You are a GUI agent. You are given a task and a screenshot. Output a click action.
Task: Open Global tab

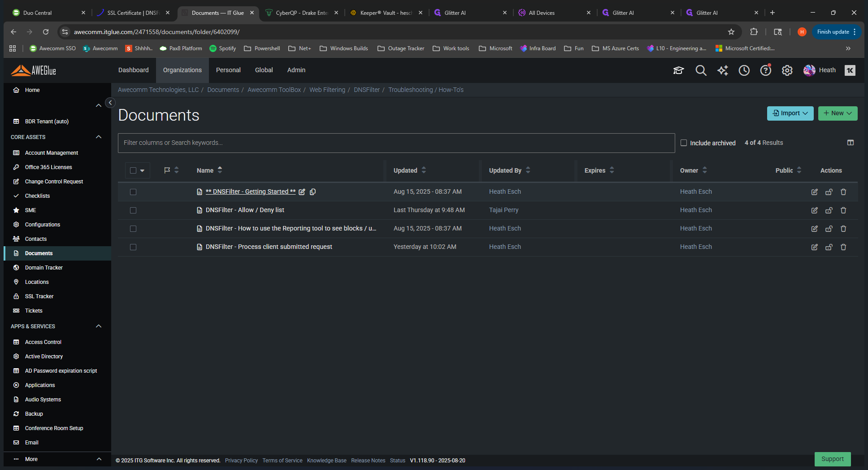tap(264, 70)
